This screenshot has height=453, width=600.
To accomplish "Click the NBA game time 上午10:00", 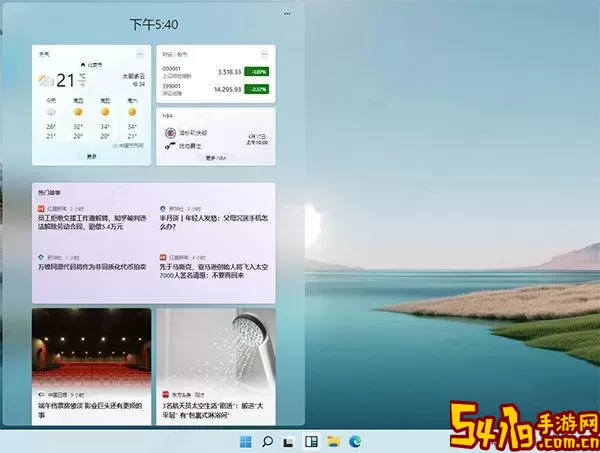I will [x=257, y=143].
